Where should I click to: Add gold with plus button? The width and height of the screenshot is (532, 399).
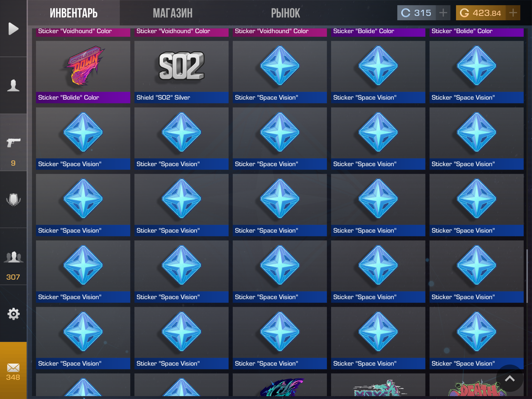click(513, 13)
